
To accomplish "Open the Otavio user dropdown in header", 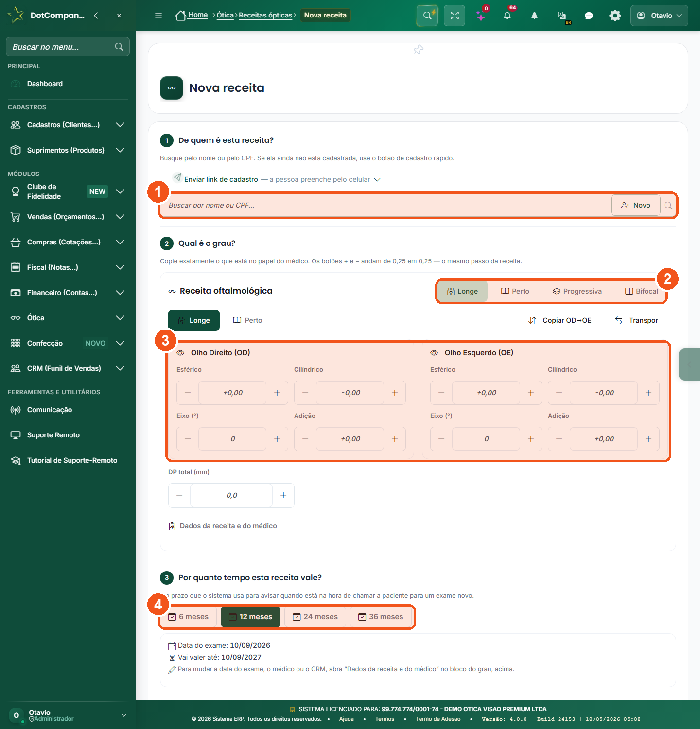I will tap(659, 16).
